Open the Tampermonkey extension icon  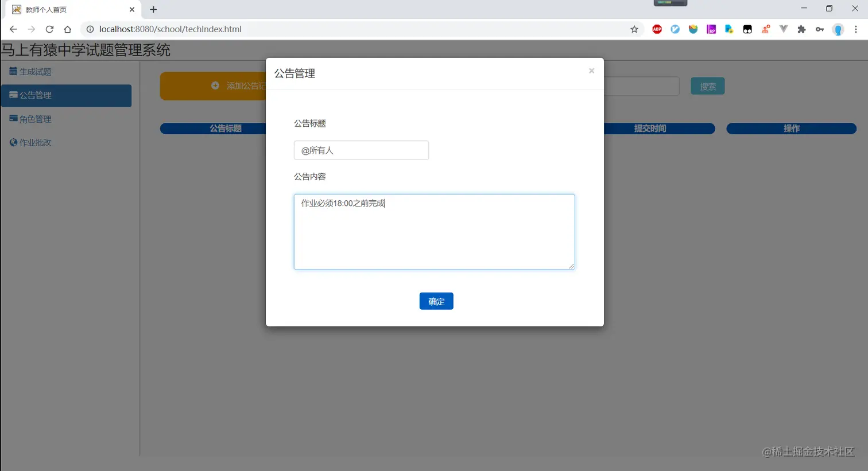pyautogui.click(x=747, y=29)
